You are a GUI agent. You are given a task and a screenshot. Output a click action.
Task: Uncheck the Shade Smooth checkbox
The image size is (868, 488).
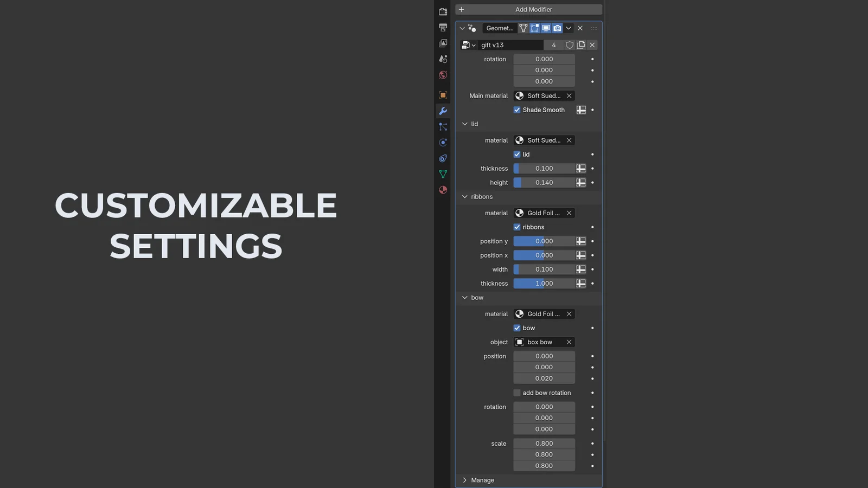(x=517, y=110)
